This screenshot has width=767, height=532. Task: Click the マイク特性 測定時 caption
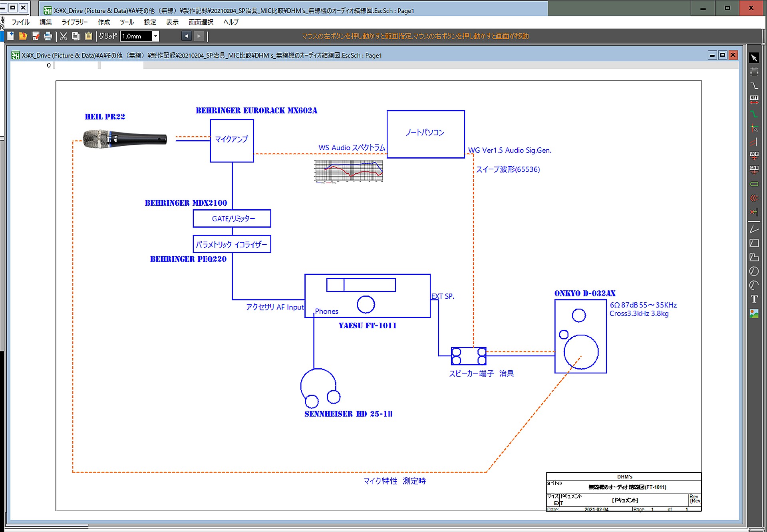[x=395, y=481]
